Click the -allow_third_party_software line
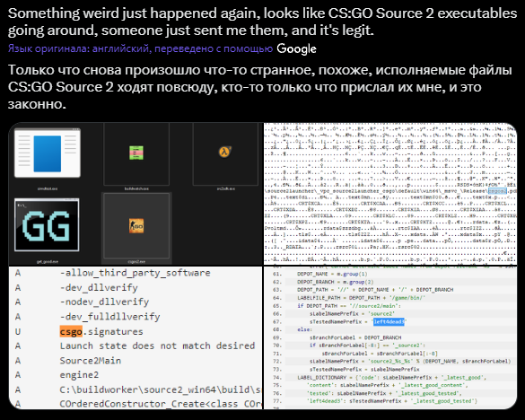 (x=135, y=273)
